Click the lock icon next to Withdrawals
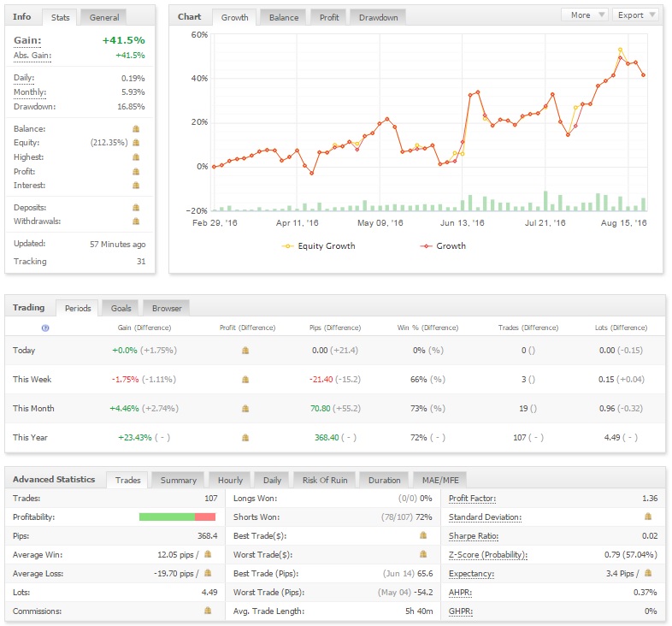The width and height of the screenshot is (672, 626). tap(136, 221)
